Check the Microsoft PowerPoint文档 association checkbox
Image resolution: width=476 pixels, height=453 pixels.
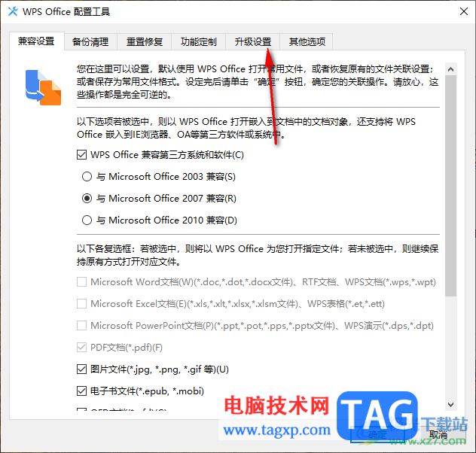pos(81,326)
